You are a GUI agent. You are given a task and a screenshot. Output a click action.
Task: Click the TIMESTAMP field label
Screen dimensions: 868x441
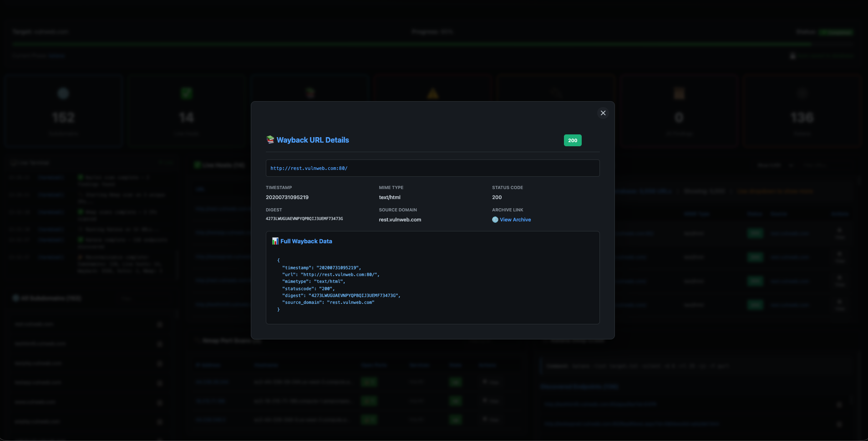click(x=279, y=188)
